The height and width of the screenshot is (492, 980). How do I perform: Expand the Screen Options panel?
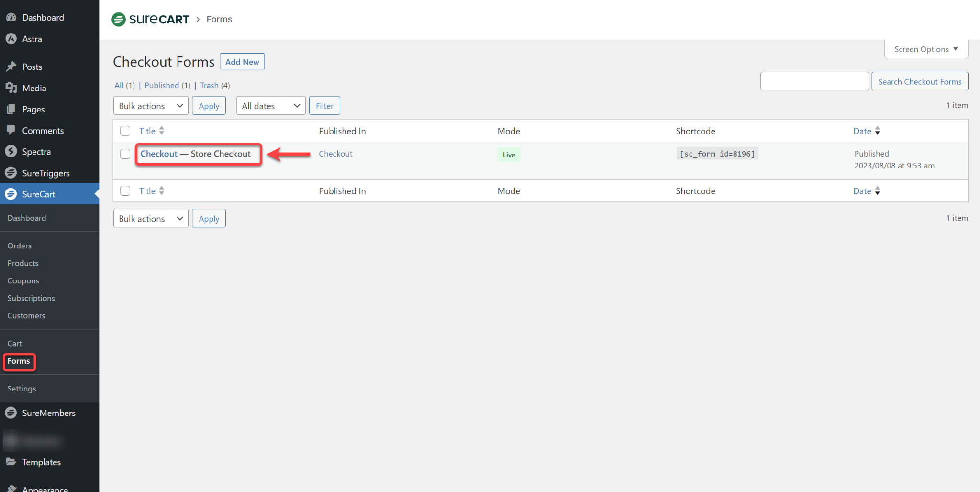click(926, 49)
